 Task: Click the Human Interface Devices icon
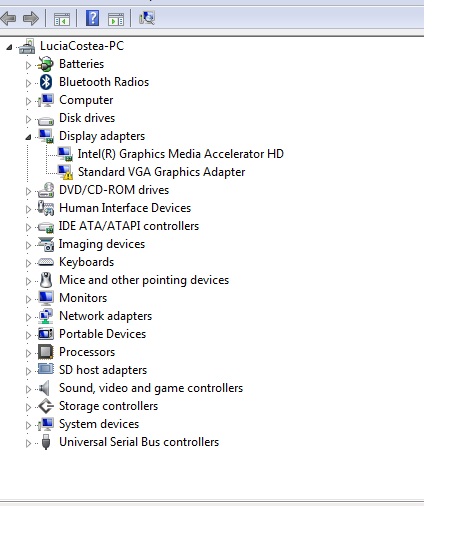pos(46,208)
